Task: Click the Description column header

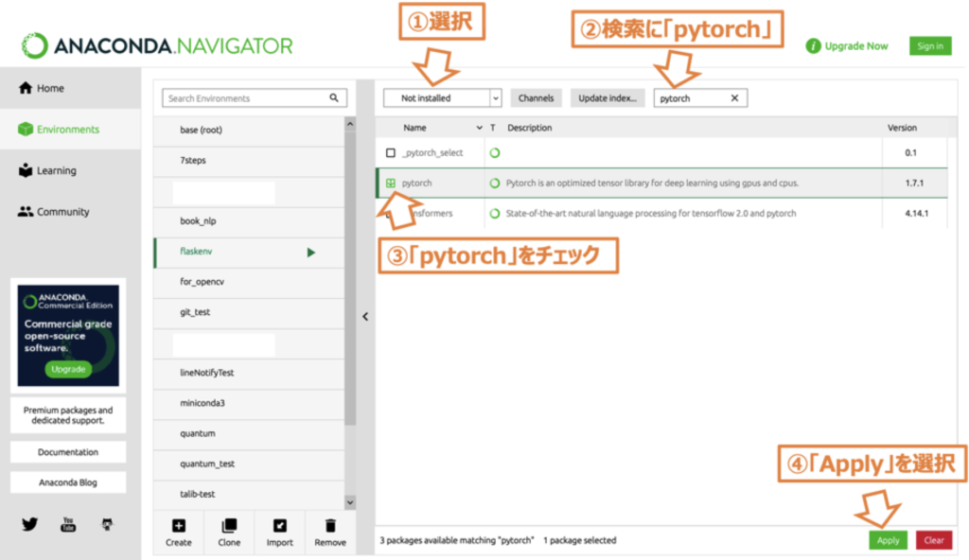Action: point(530,128)
